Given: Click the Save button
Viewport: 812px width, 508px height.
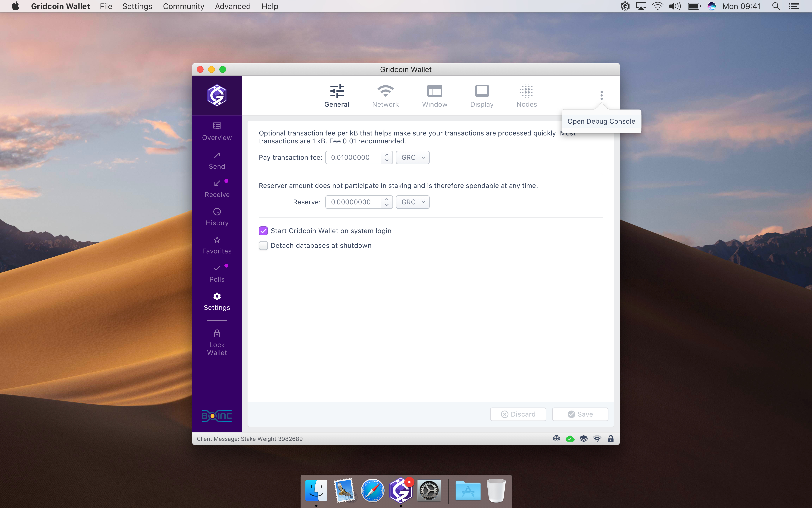Looking at the screenshot, I should point(580,414).
